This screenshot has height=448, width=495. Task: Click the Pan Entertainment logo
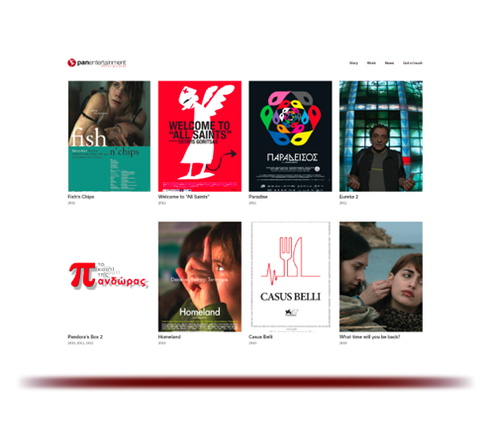97,62
